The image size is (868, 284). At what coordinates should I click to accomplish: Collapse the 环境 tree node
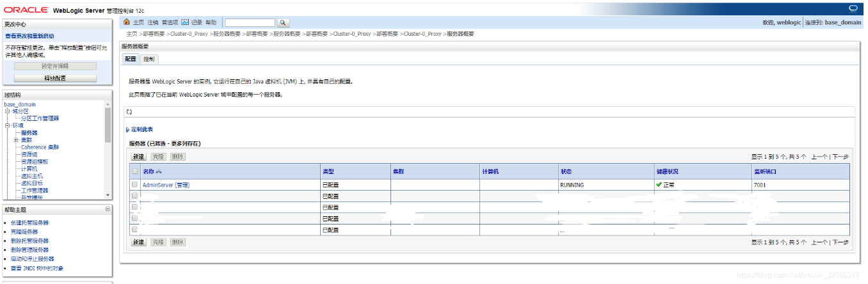coord(7,125)
